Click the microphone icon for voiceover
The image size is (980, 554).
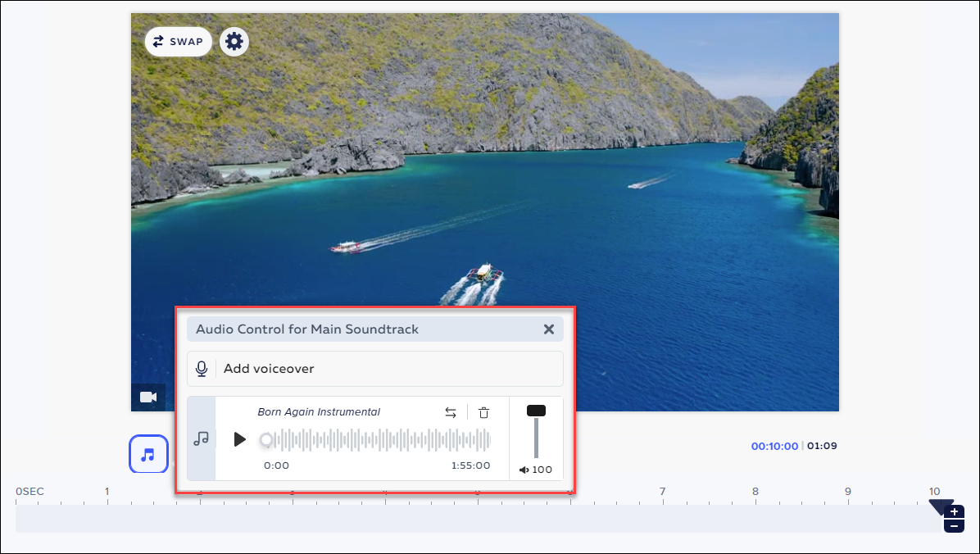pyautogui.click(x=202, y=369)
